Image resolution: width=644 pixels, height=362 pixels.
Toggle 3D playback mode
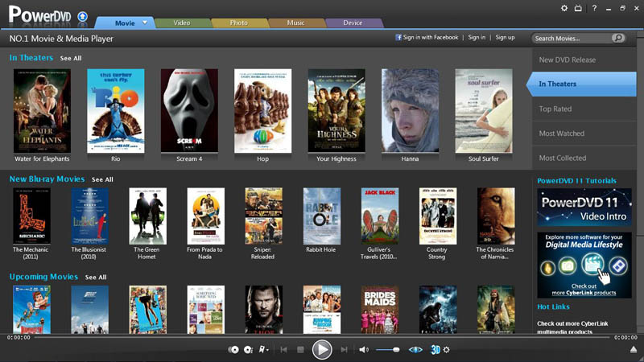coord(436,350)
